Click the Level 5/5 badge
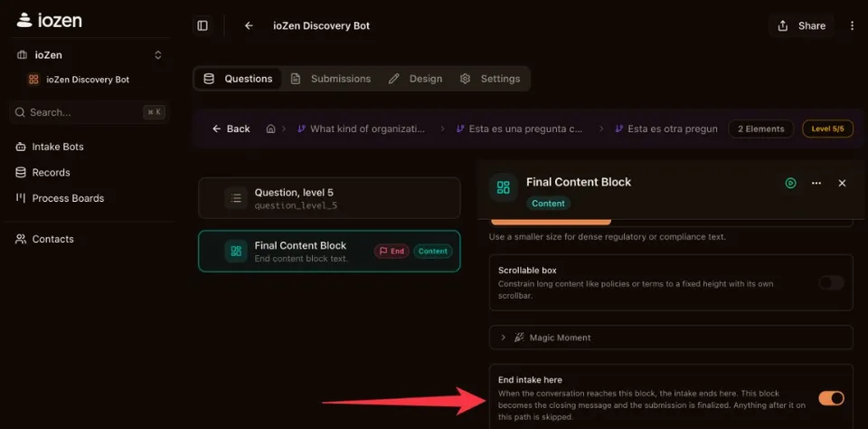 tap(827, 129)
